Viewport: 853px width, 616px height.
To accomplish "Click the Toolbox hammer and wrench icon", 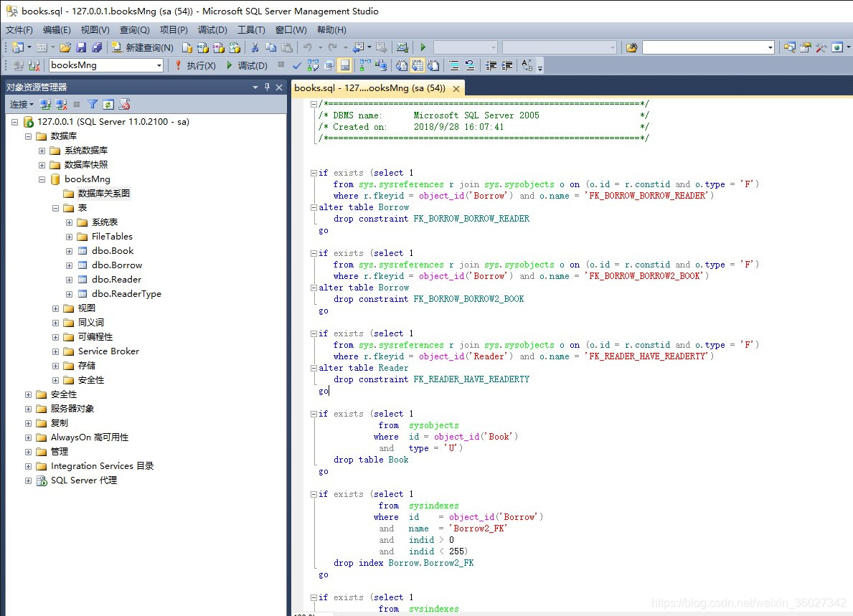I will (x=821, y=48).
